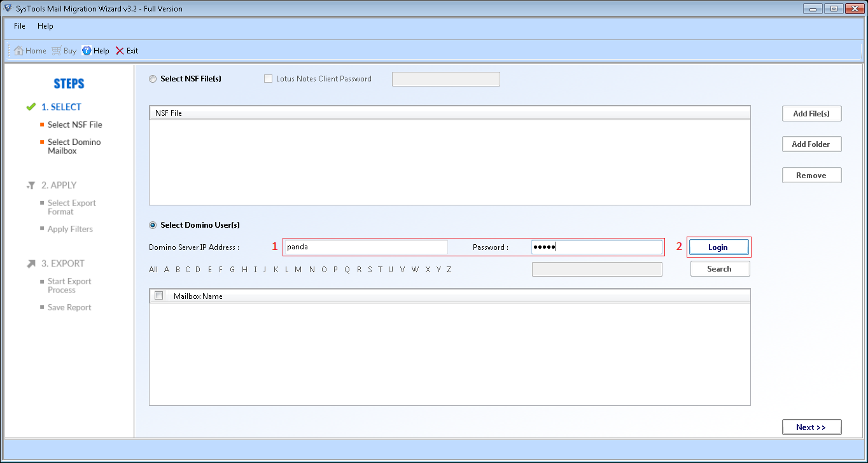Viewport: 868px width, 463px height.
Task: Click the filter icon beside 2. APPLY
Action: 31,185
